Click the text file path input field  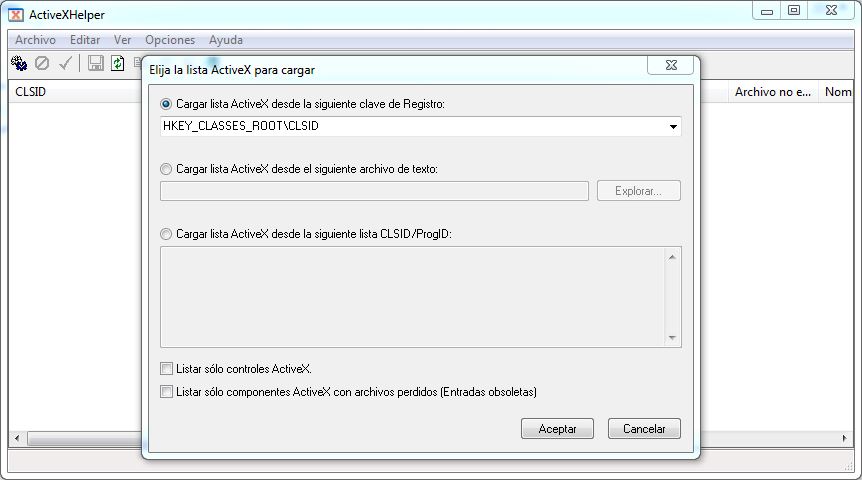374,191
